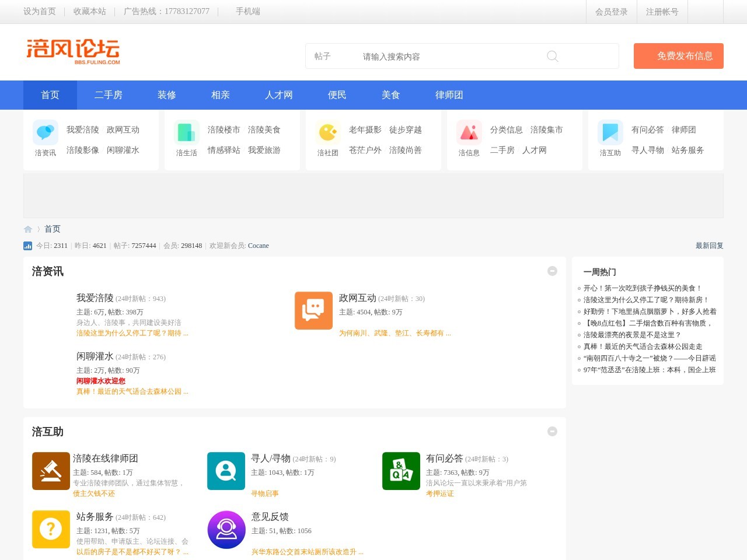
Task: Click the 涪社团 yellow pac-man icon
Action: (328, 132)
